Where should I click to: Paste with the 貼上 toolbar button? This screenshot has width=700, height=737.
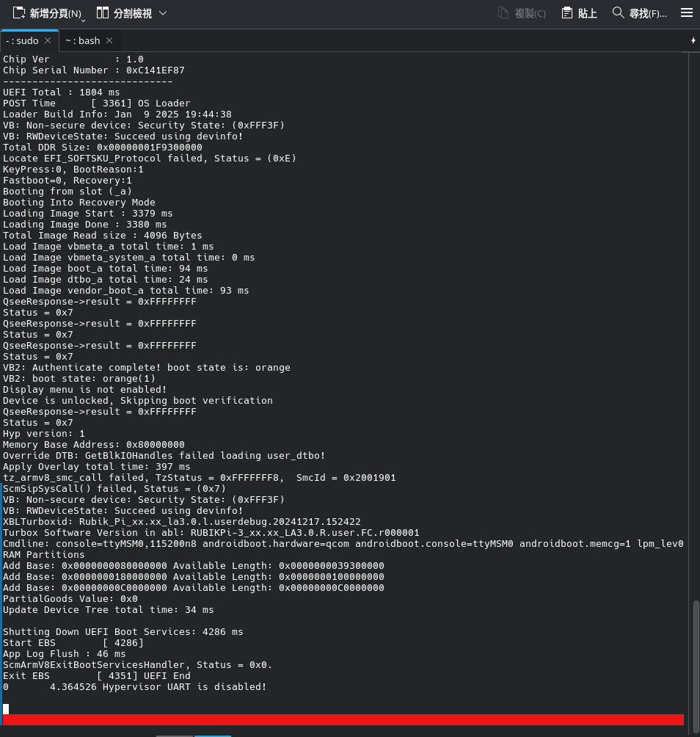[x=580, y=13]
